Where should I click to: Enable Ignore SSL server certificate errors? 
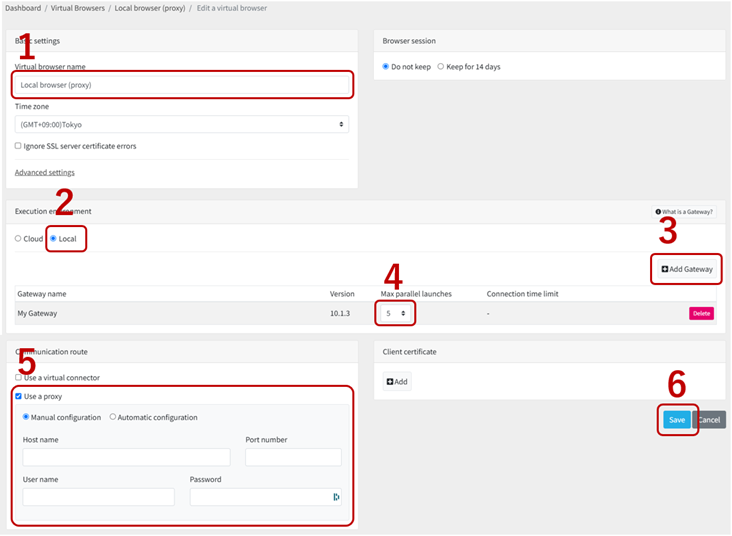pos(18,146)
